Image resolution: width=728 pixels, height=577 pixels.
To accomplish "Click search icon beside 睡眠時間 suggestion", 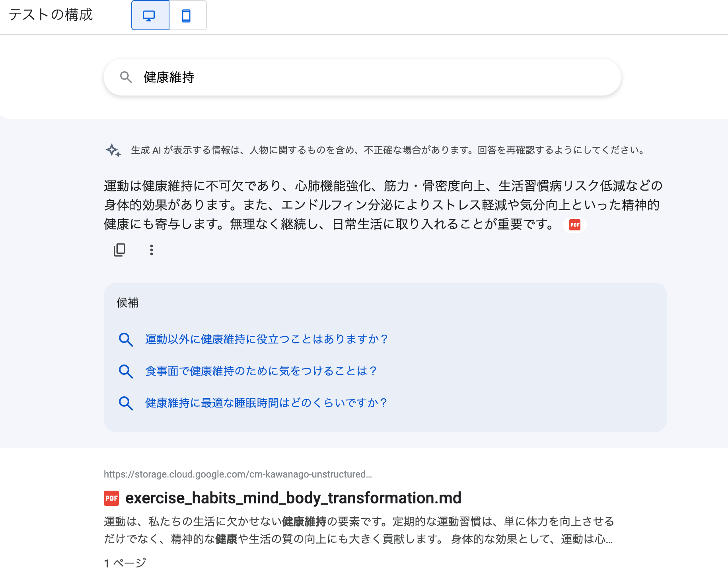I will point(126,403).
